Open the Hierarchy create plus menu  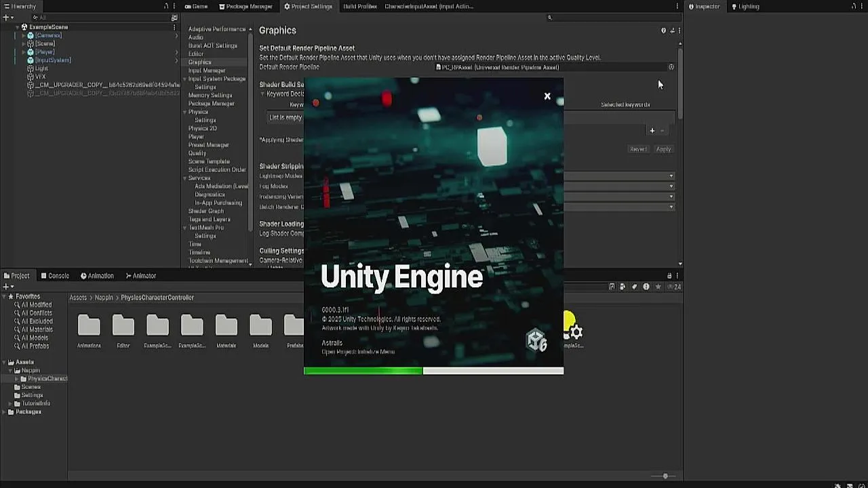(x=7, y=17)
